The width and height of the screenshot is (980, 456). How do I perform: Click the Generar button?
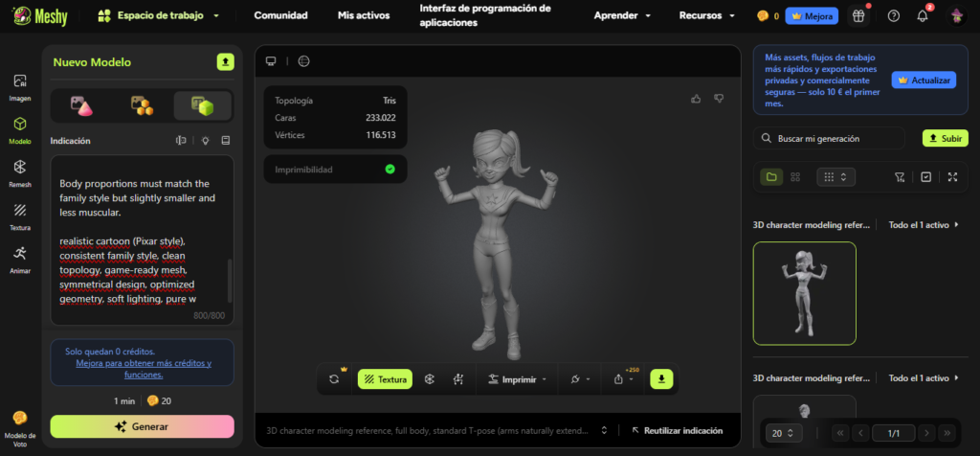tap(143, 426)
